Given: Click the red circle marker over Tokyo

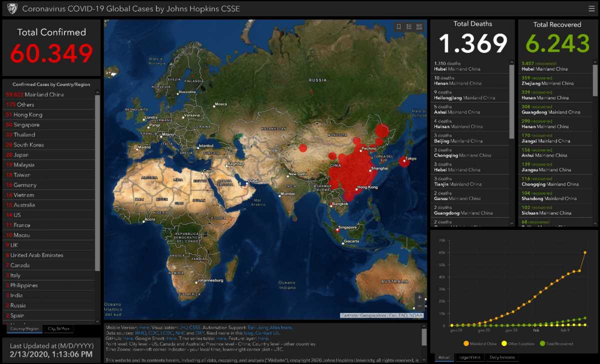Looking at the screenshot, I should [x=404, y=161].
